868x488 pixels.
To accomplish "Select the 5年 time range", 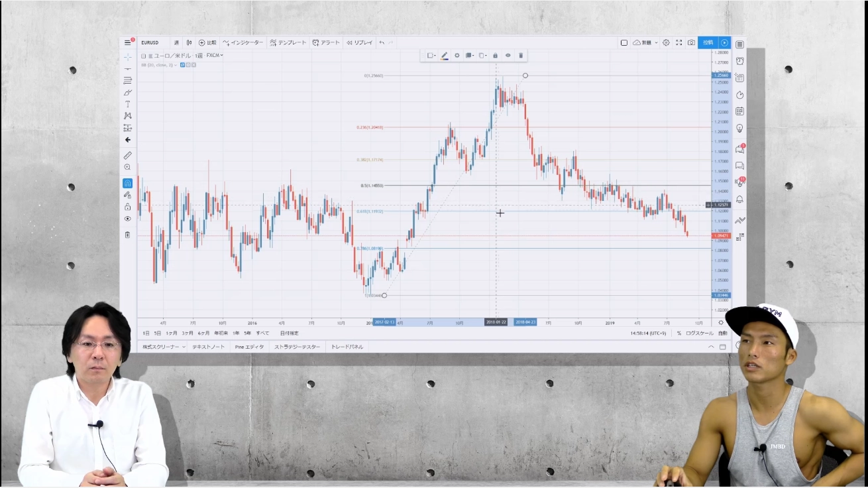I will [247, 333].
